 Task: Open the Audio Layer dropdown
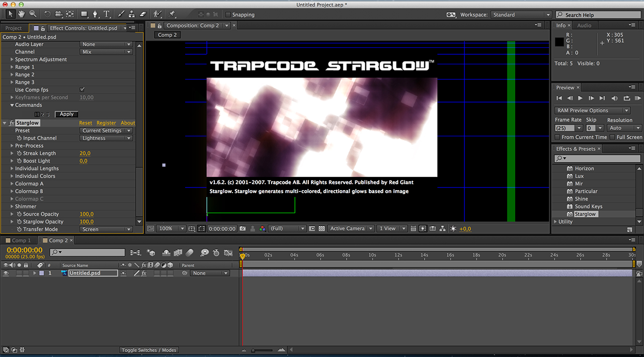pos(106,44)
